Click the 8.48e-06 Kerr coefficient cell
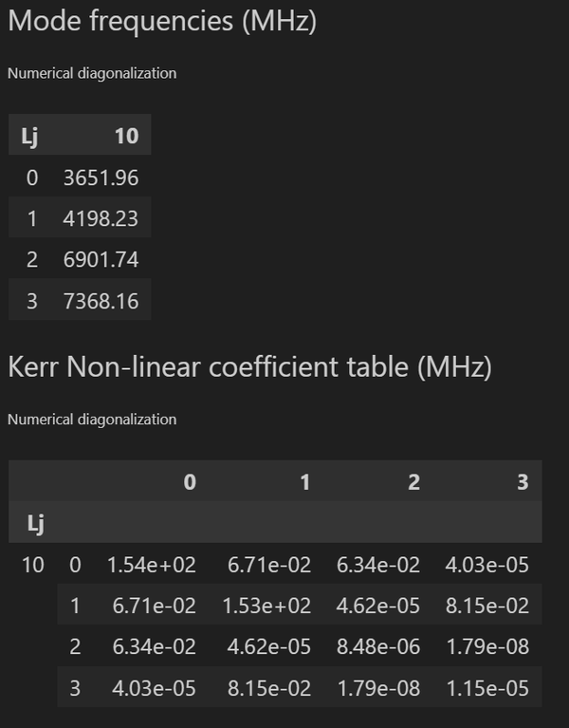 point(378,646)
